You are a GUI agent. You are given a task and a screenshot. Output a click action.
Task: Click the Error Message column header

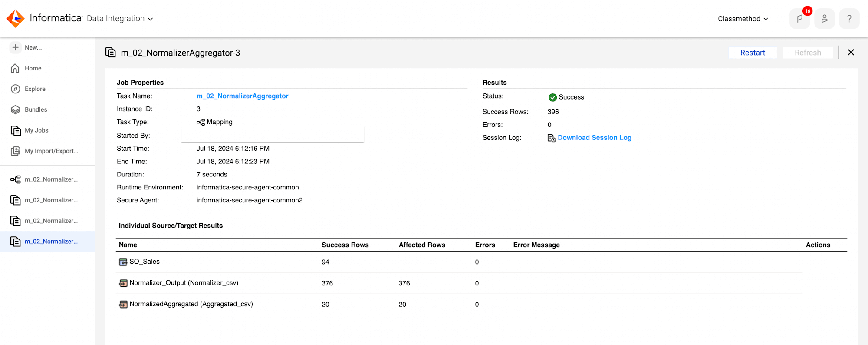536,245
